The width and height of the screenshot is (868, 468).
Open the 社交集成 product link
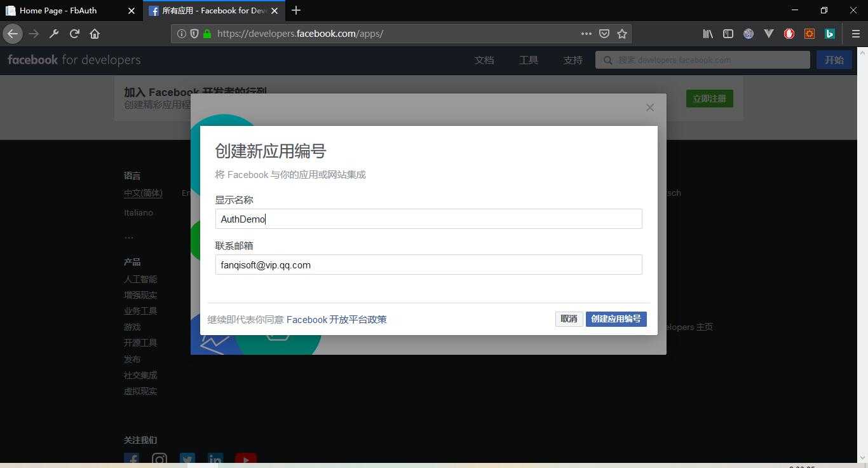pyautogui.click(x=140, y=375)
